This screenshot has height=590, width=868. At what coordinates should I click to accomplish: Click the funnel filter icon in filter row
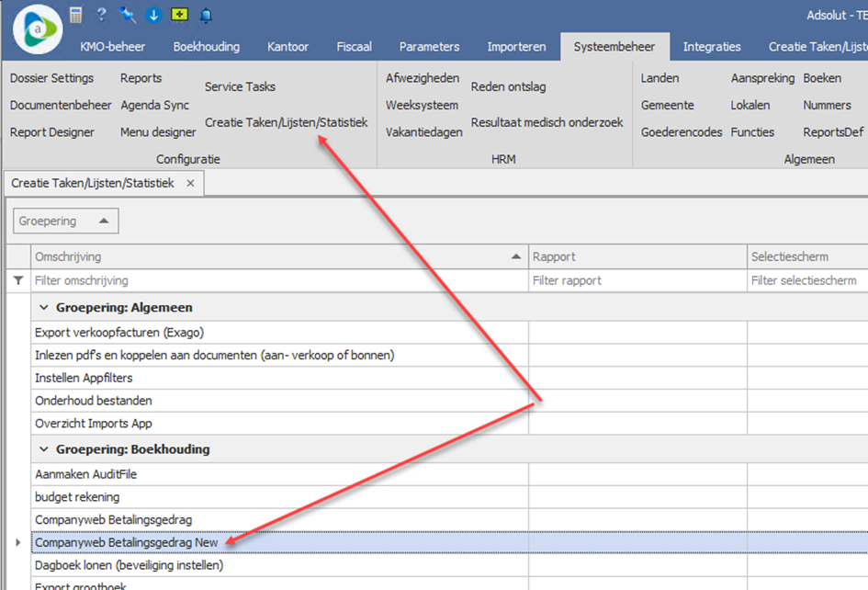18,280
